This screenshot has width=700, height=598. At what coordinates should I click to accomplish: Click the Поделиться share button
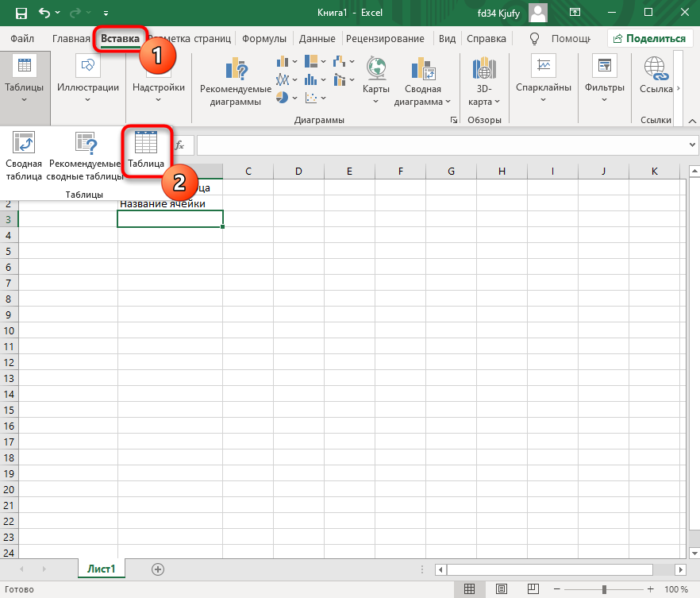(x=648, y=38)
